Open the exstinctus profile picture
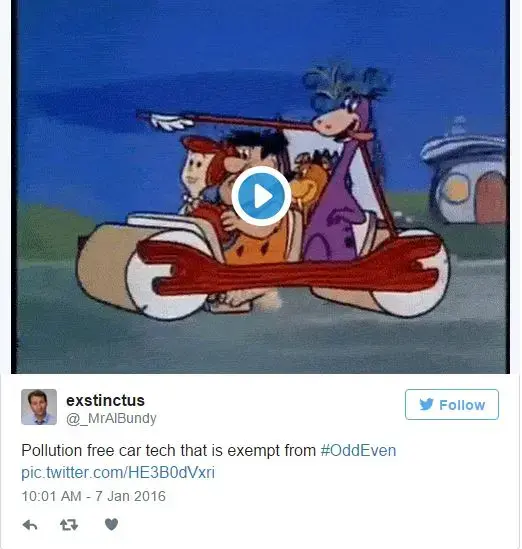This screenshot has width=522, height=549. pyautogui.click(x=39, y=407)
